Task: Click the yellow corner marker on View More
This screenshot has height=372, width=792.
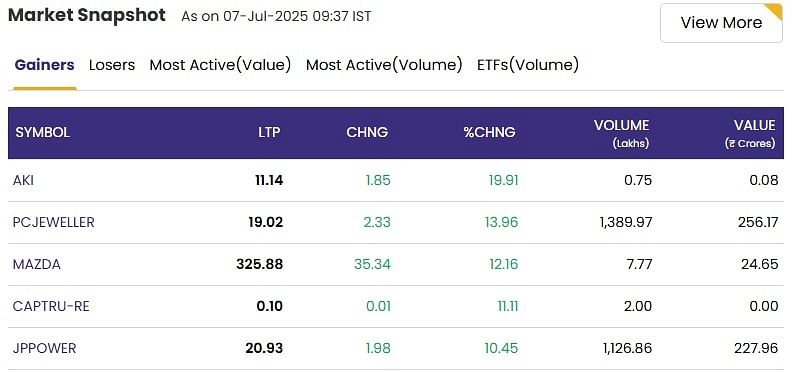Action: click(774, 11)
